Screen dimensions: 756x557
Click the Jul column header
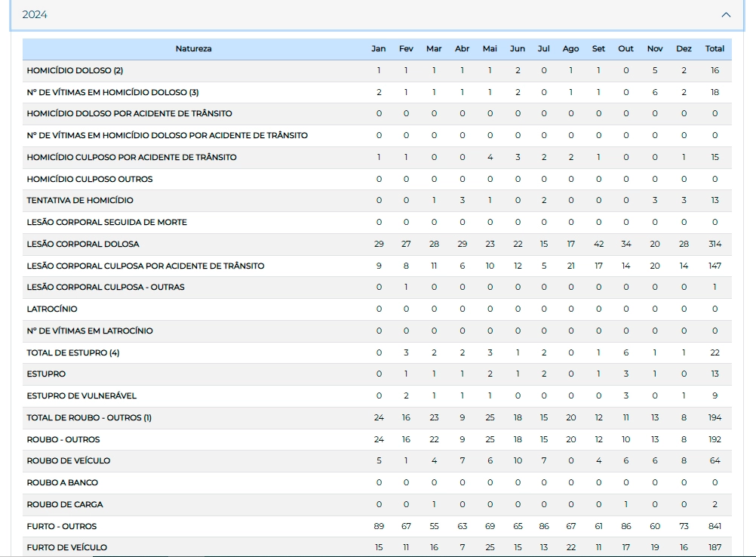pos(543,49)
